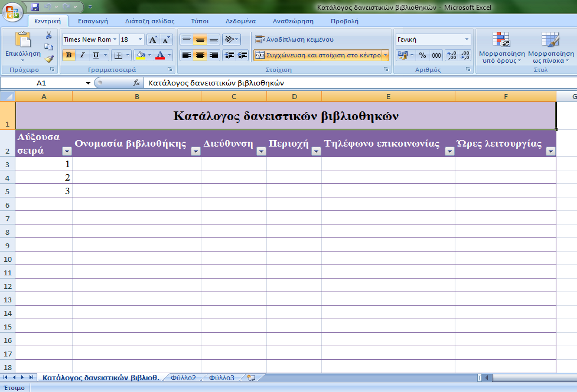The width and height of the screenshot is (577, 392).
Task: Click the Name Box showing A1
Action: (41, 83)
